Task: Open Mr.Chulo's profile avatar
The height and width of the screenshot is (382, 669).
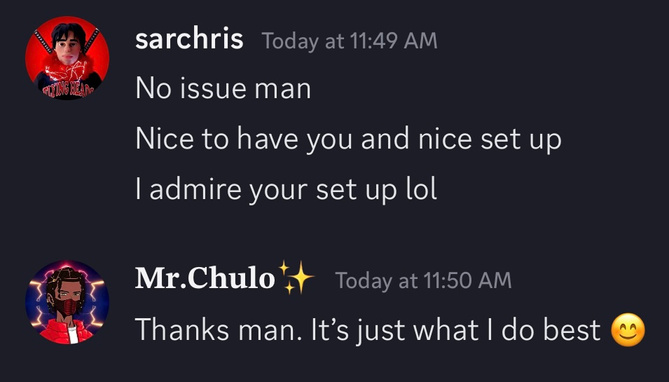Action: (67, 302)
